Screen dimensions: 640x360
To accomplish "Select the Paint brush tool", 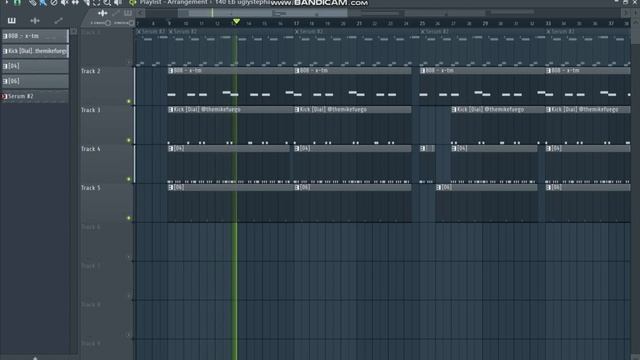I will (43, 2).
